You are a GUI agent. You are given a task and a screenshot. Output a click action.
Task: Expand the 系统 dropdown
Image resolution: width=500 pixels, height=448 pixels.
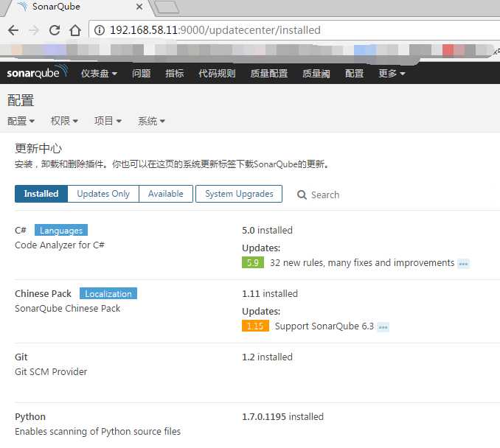click(151, 121)
